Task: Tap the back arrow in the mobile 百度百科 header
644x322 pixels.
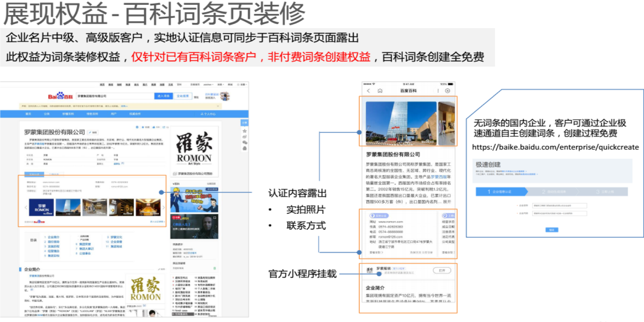Action: [369, 91]
